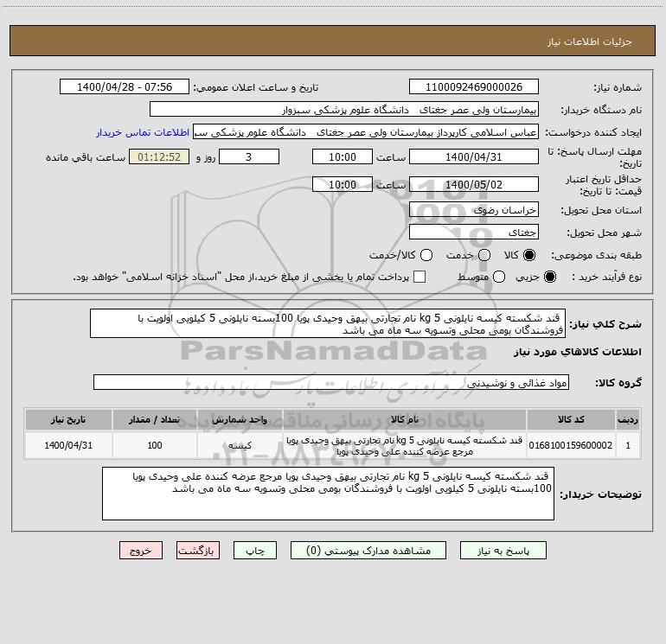Viewport: 666px width, 644px height.
Task: Click response deadline date field 1400/04/31
Action: (474, 157)
